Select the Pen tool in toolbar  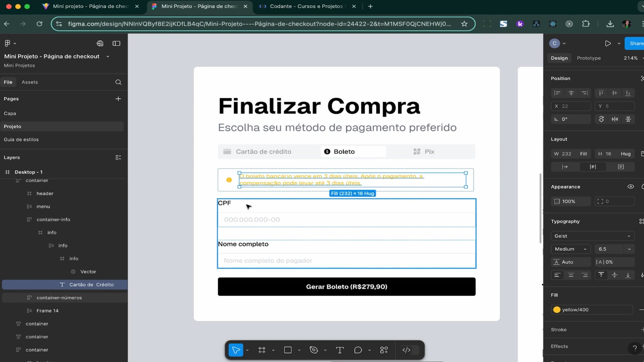click(314, 350)
